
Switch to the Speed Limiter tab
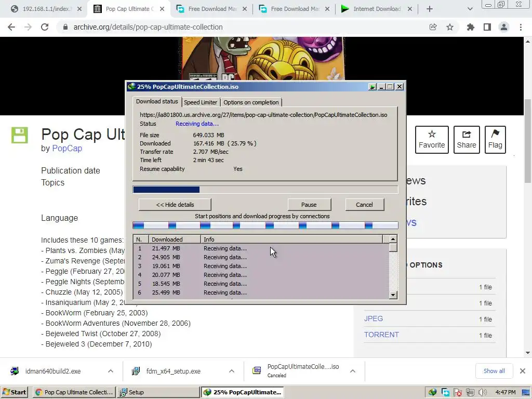pos(201,102)
